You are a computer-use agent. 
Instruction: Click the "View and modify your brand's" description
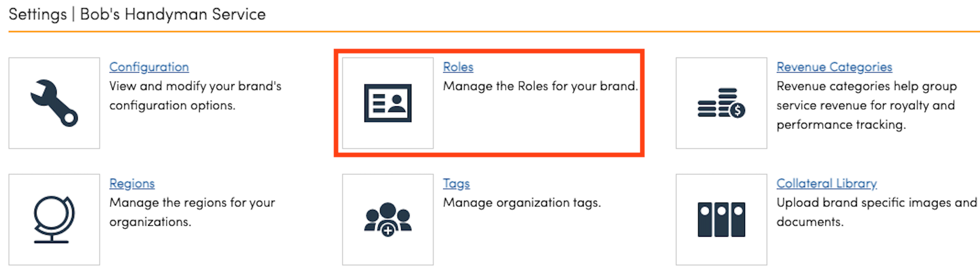[195, 86]
